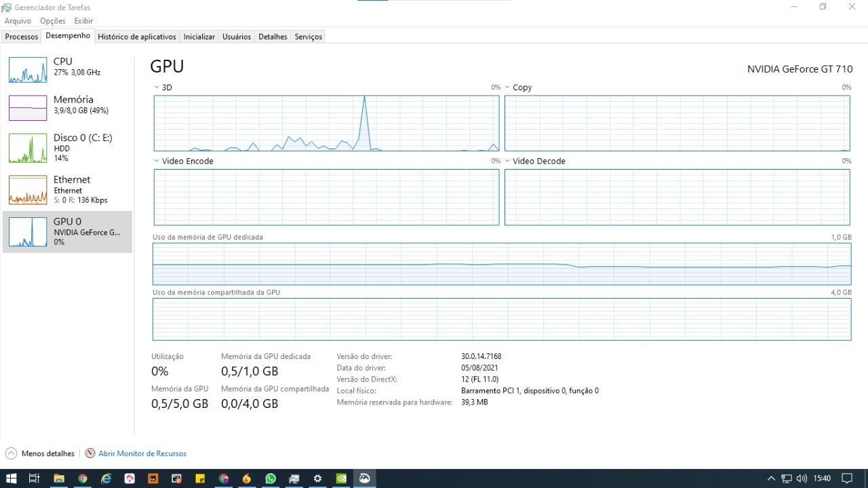This screenshot has width=868, height=488.
Task: Open the Video Decode engine dropdown
Action: point(507,161)
